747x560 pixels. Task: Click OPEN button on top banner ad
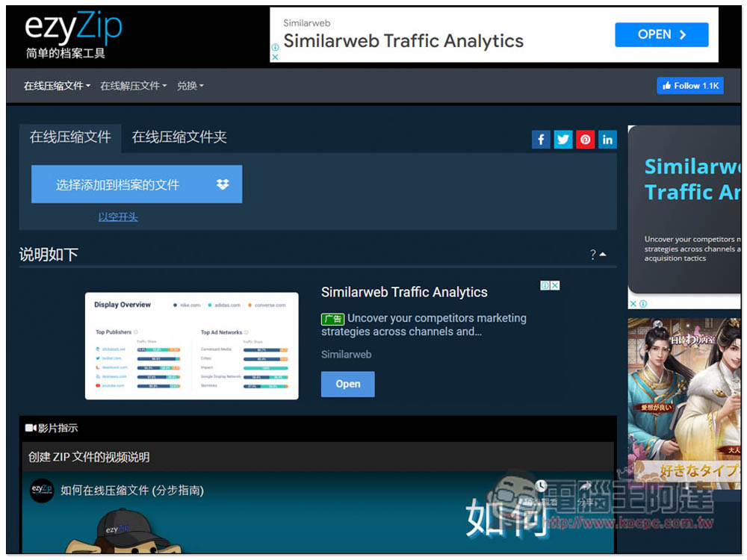661,34
